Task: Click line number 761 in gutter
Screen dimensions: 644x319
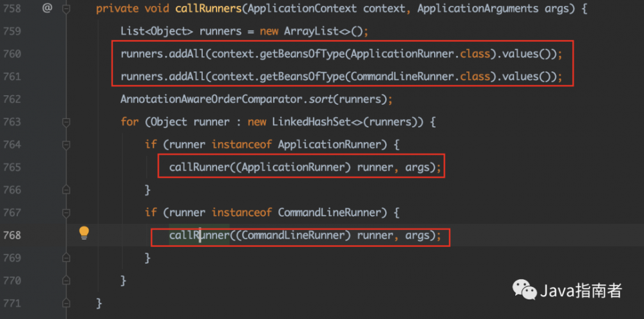Action: (12, 77)
